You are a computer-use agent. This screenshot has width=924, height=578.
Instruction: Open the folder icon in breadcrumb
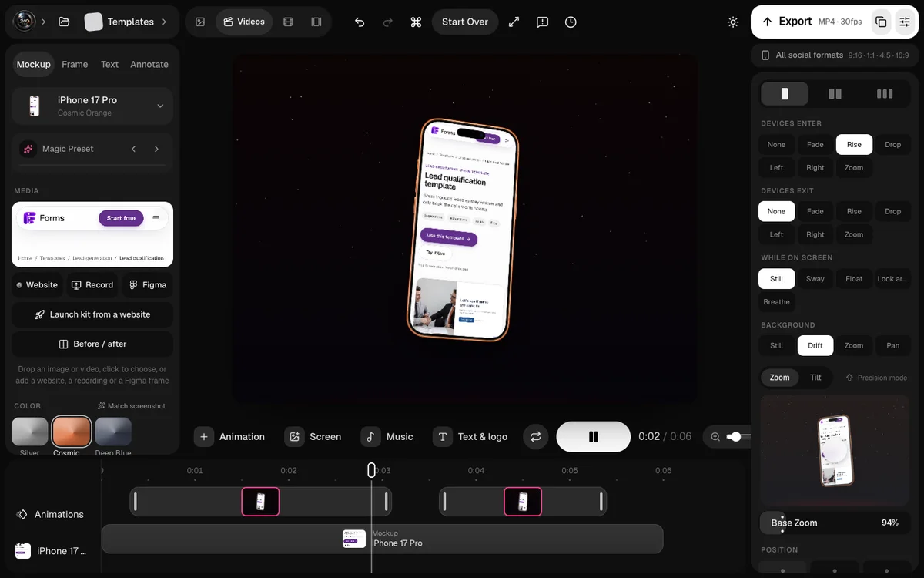point(64,22)
